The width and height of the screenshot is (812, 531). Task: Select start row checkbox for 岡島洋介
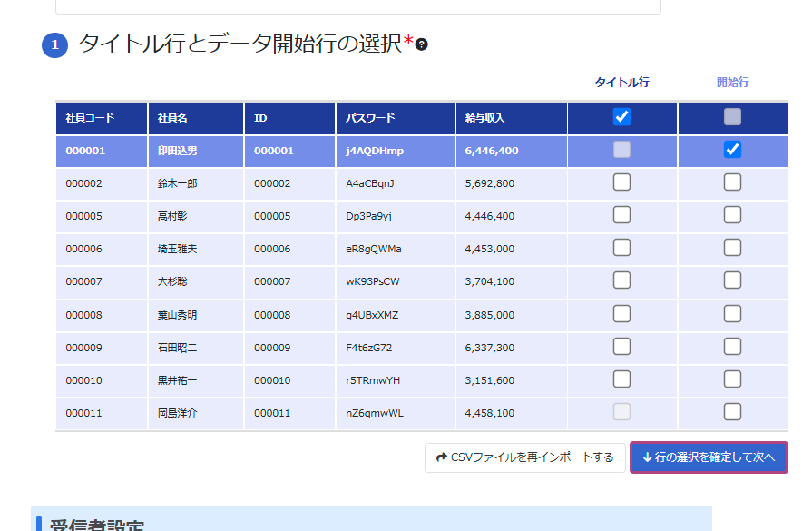(732, 412)
